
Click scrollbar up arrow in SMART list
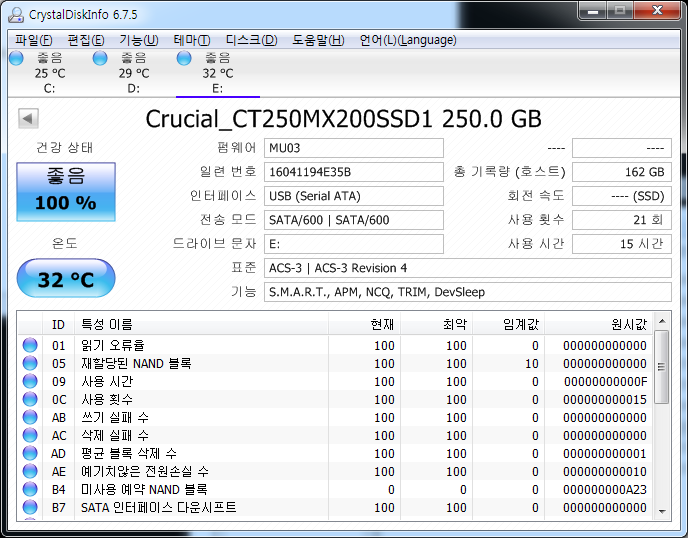pyautogui.click(x=662, y=322)
